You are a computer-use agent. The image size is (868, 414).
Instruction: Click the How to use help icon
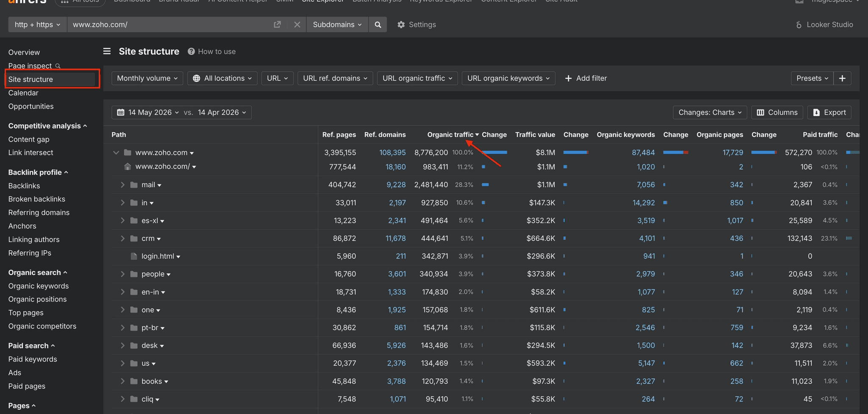click(191, 51)
